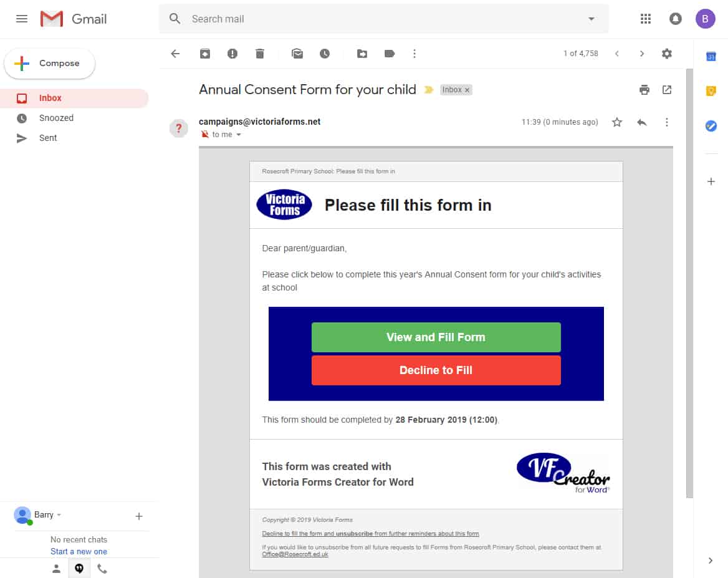The width and height of the screenshot is (728, 578).
Task: Reply to email with the arrow icon
Action: (x=641, y=122)
